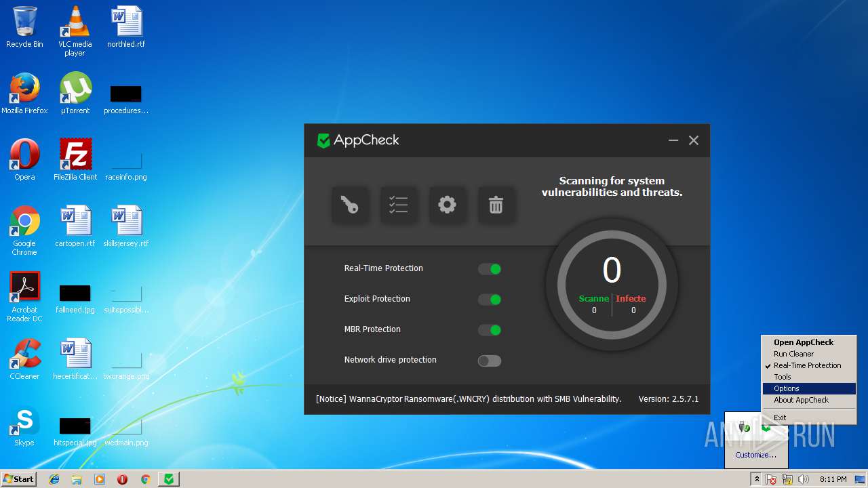The image size is (868, 488).
Task: Click the Exploit Protection label
Action: coord(377,299)
